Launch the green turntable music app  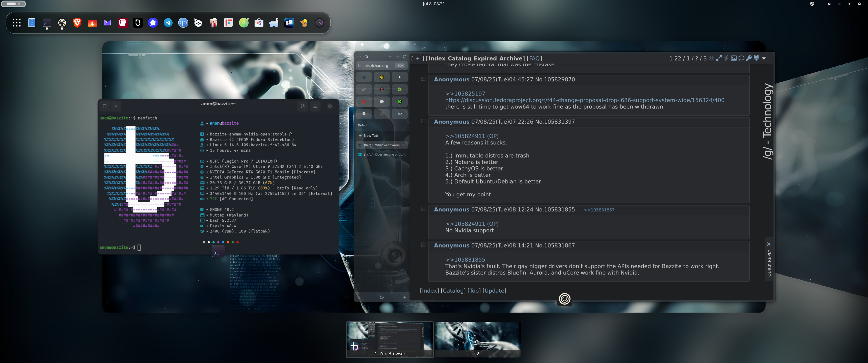(244, 23)
